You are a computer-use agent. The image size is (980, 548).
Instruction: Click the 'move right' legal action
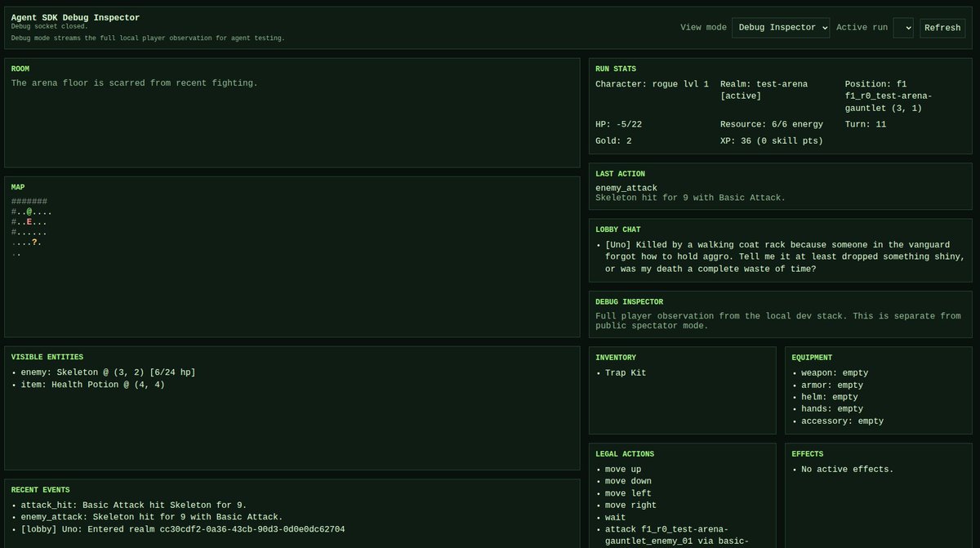(630, 505)
